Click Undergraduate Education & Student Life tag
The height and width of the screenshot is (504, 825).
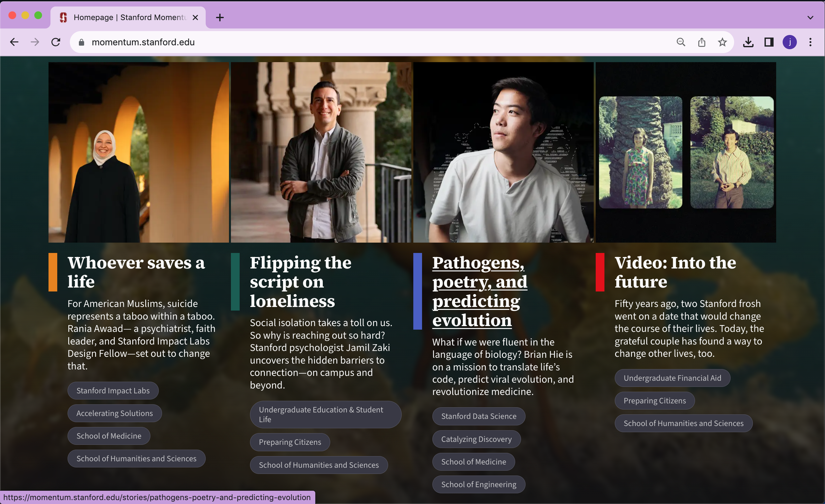coord(325,415)
